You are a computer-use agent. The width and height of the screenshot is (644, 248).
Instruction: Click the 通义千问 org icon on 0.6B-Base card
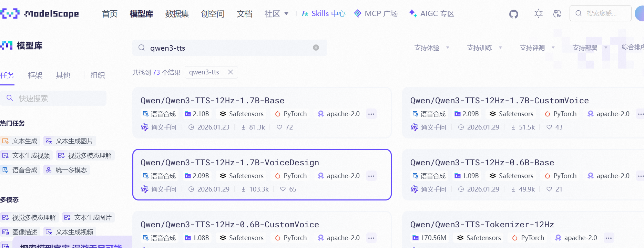[415, 189]
